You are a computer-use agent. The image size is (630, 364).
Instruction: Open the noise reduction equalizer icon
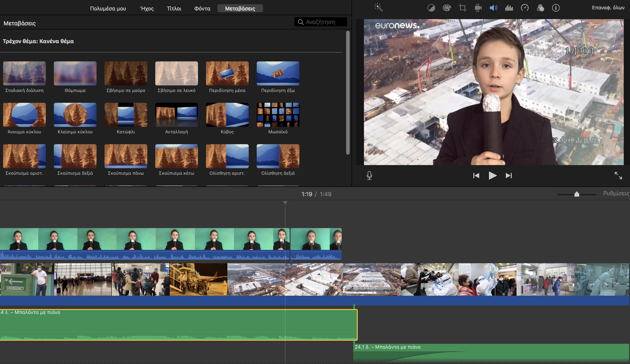pos(509,8)
